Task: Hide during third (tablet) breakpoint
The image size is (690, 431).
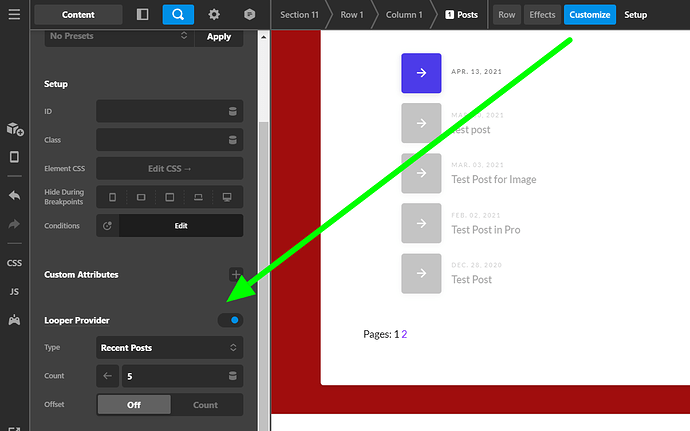Action: [169, 197]
